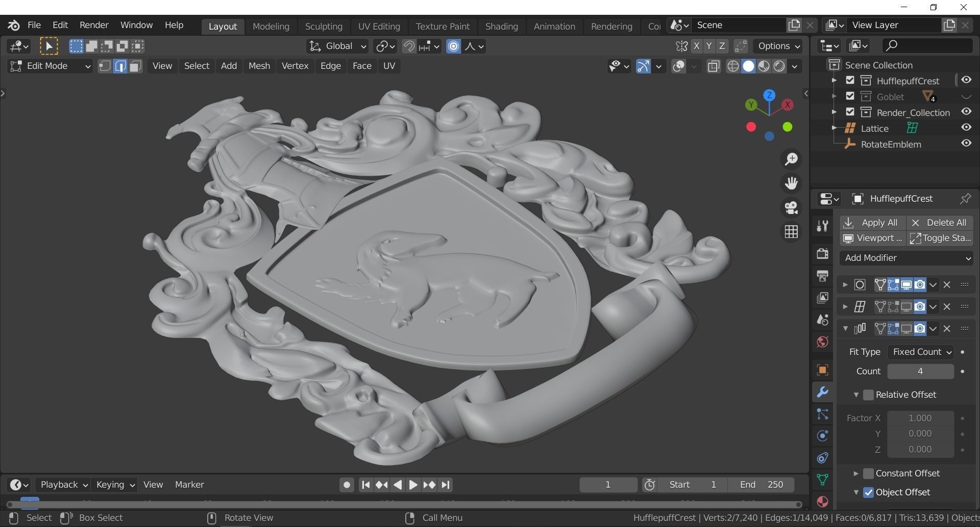Viewport: 980px width, 527px height.
Task: Open Scene properties tab icon
Action: coord(822,320)
